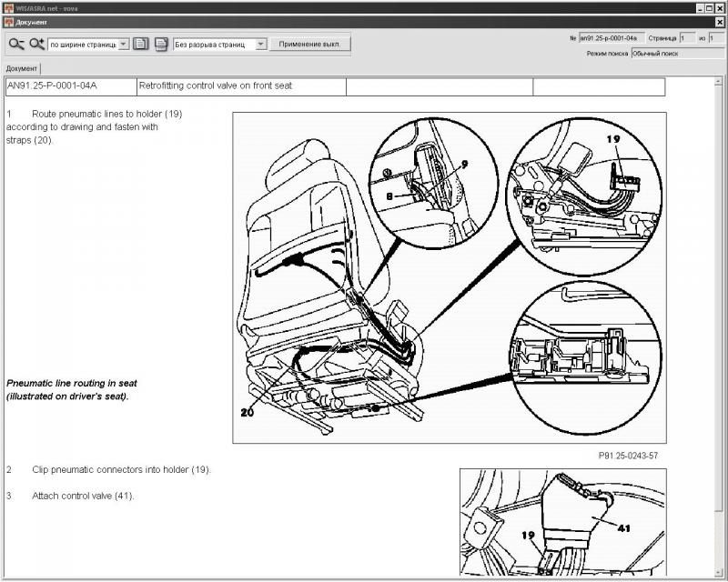This screenshot has width=728, height=582.
Task: Click the control valve (41) diagram
Action: coord(563,522)
